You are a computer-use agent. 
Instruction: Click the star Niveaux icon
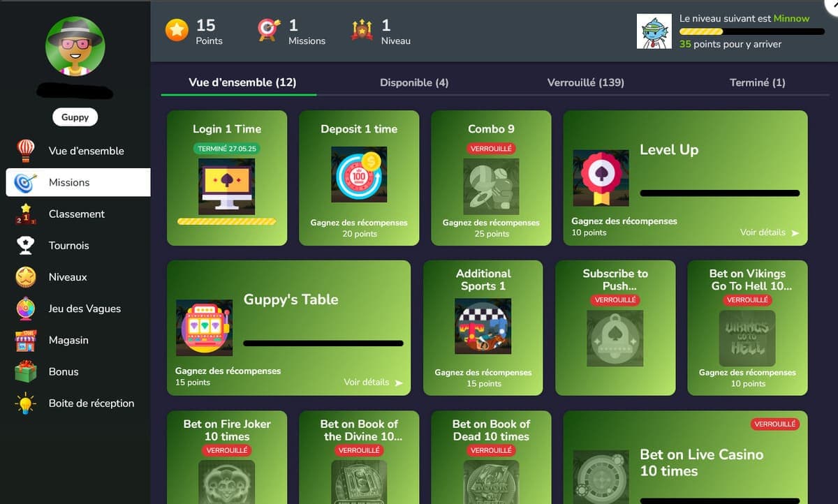pyautogui.click(x=26, y=277)
